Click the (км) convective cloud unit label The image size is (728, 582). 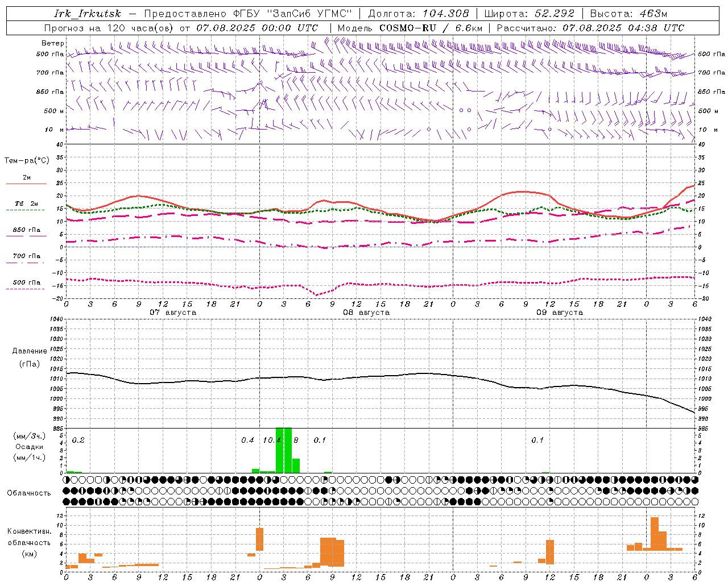(x=30, y=554)
